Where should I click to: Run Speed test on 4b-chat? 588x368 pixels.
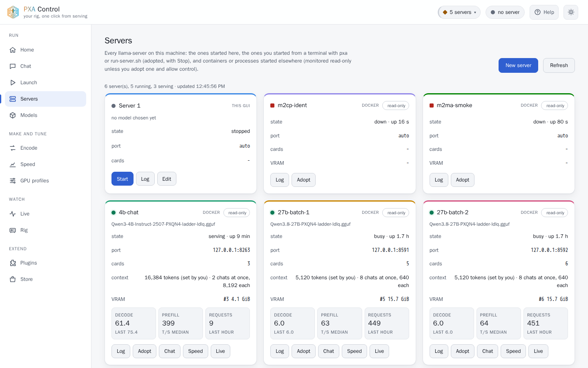coord(196,351)
